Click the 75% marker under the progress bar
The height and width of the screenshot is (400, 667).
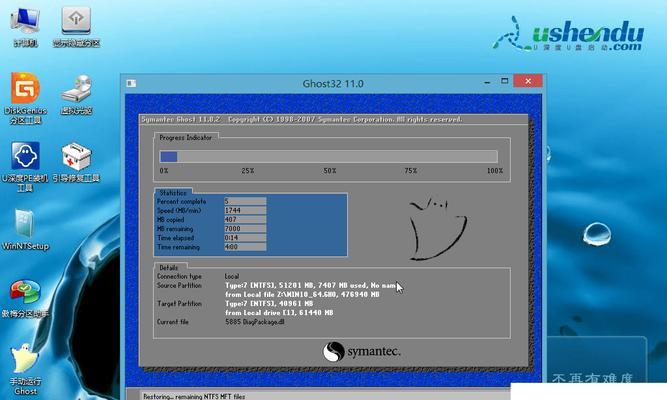coord(410,171)
